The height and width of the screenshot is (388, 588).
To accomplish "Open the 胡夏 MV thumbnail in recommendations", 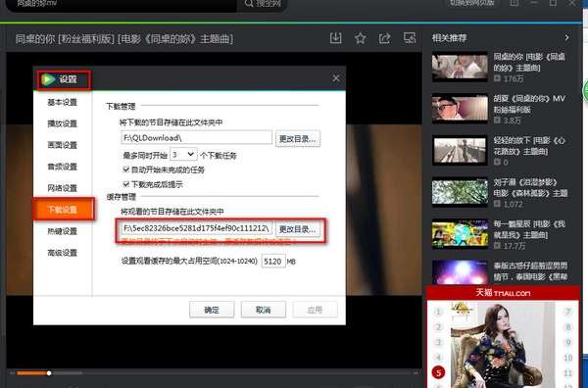I will (x=460, y=109).
